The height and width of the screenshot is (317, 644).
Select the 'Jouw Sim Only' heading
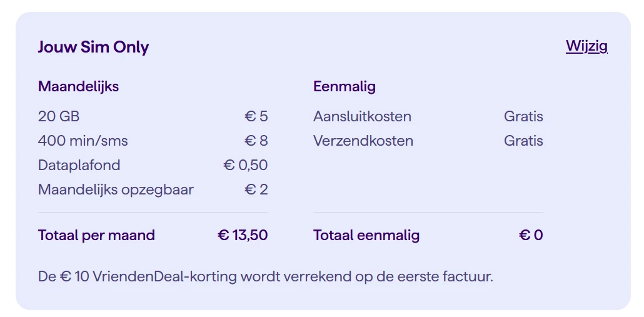[x=93, y=48]
